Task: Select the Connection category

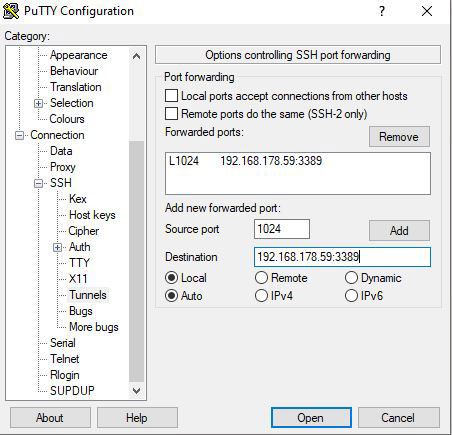Action: (x=57, y=135)
